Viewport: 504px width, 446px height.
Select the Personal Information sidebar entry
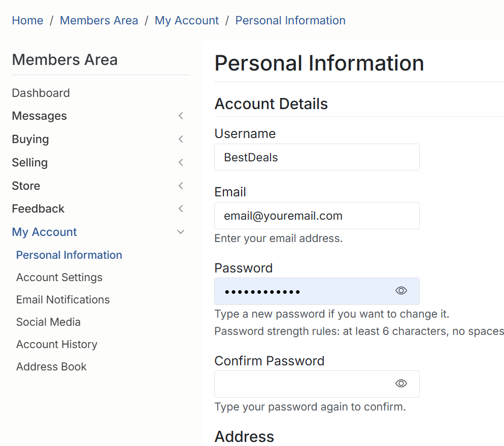(x=69, y=255)
